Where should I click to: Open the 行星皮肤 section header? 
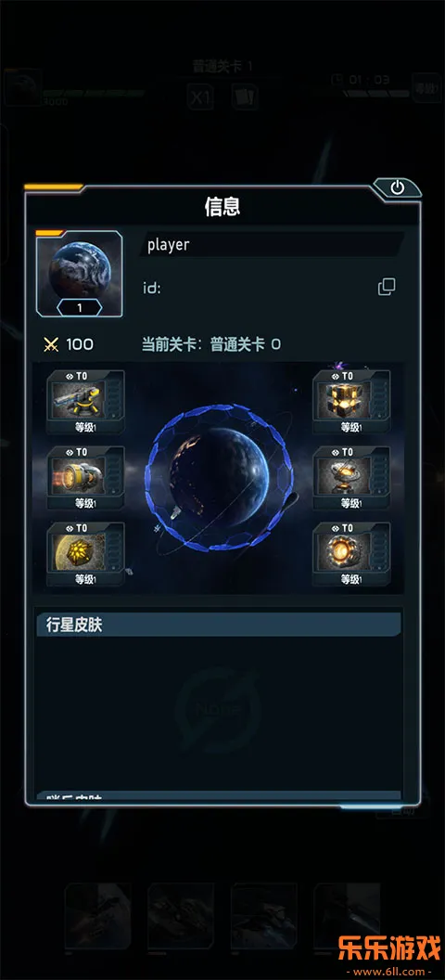[219, 625]
